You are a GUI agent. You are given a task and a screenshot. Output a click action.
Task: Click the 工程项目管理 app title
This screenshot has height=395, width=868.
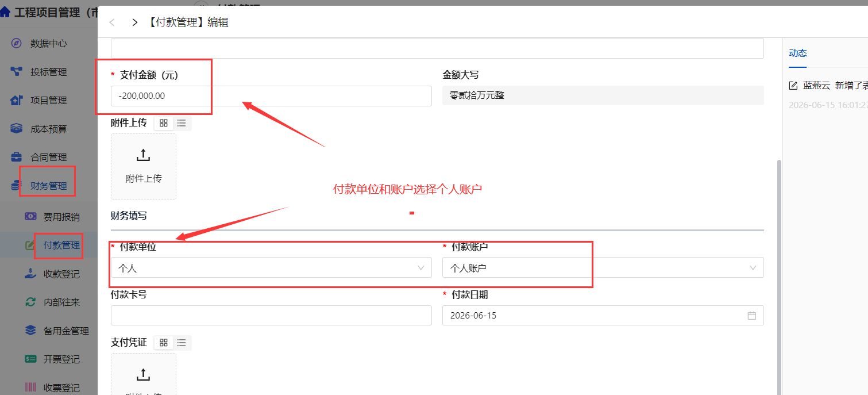tap(55, 13)
